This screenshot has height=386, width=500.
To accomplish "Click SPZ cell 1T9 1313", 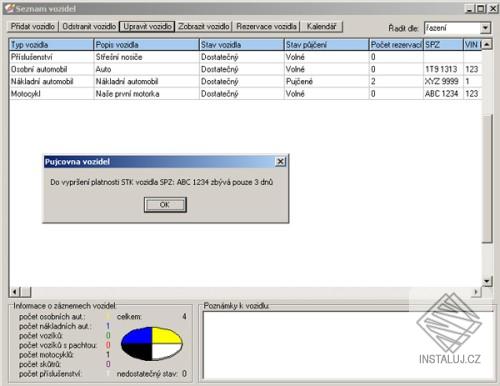I will [443, 69].
